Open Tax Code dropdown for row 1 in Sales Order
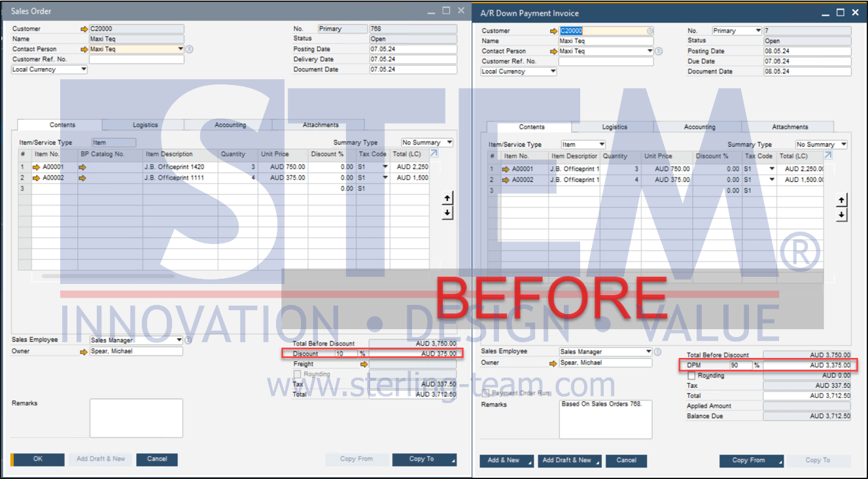 click(385, 167)
